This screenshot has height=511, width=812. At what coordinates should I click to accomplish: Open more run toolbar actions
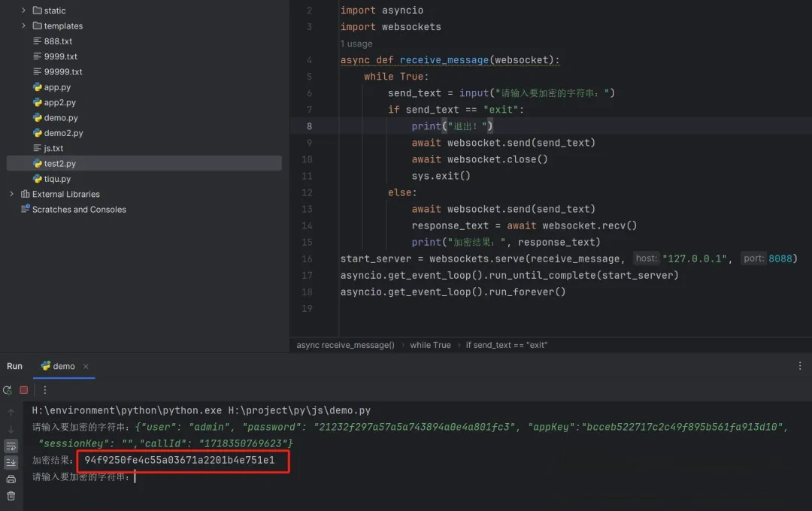point(45,390)
